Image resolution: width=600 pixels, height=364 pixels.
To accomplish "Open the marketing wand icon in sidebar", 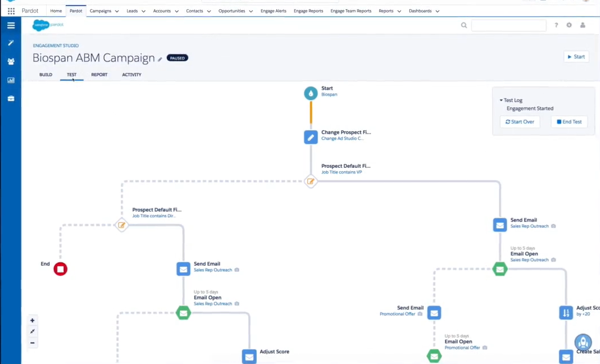I will tap(11, 43).
